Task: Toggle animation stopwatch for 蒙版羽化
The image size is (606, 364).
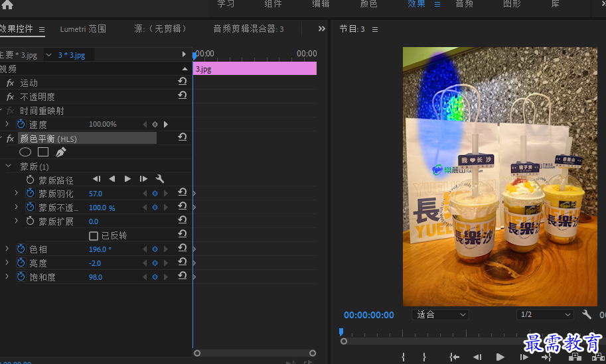Action: pos(30,194)
